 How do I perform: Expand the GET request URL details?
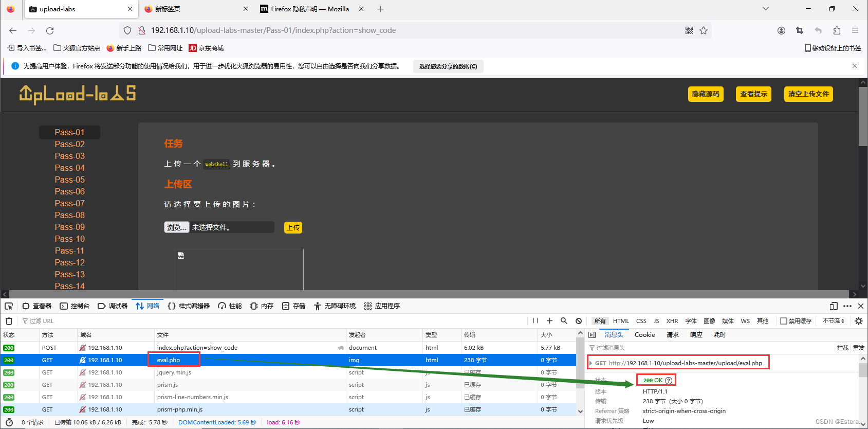pyautogui.click(x=591, y=363)
